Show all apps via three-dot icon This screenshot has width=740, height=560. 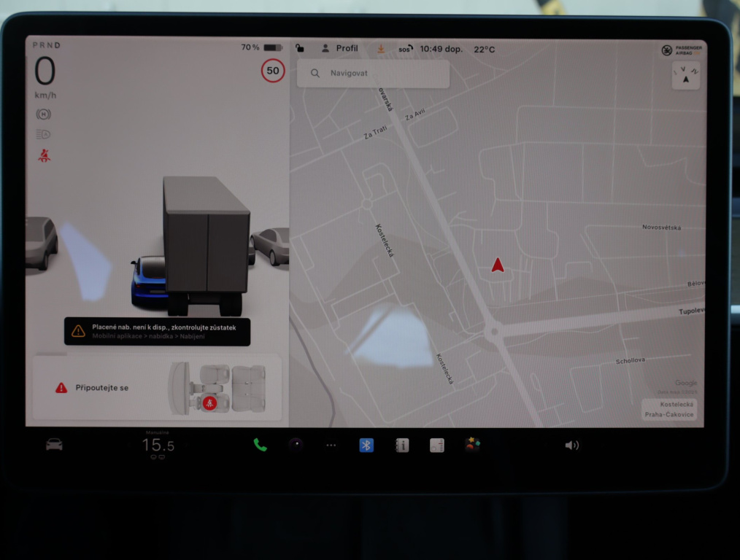(x=331, y=445)
